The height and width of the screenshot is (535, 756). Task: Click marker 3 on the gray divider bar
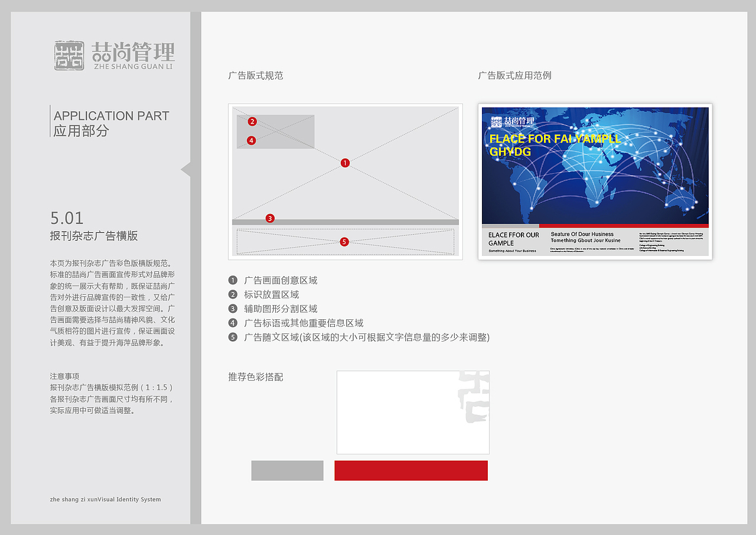pos(270,218)
